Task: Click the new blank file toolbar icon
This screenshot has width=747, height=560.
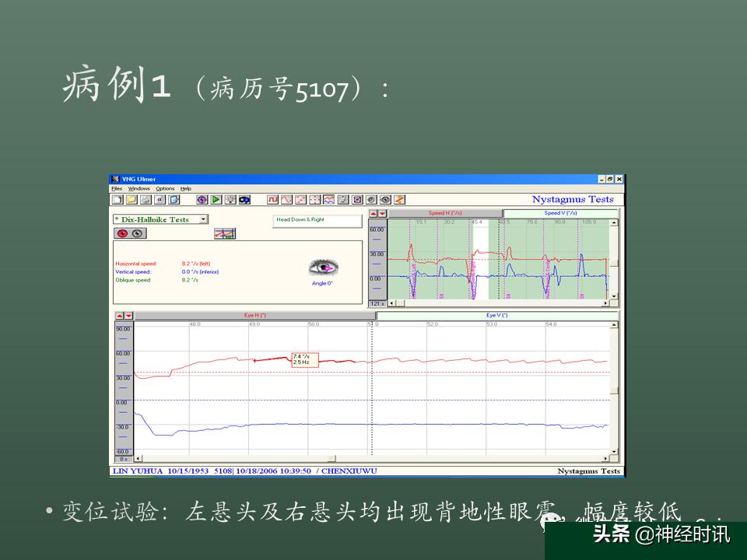Action: click(117, 200)
